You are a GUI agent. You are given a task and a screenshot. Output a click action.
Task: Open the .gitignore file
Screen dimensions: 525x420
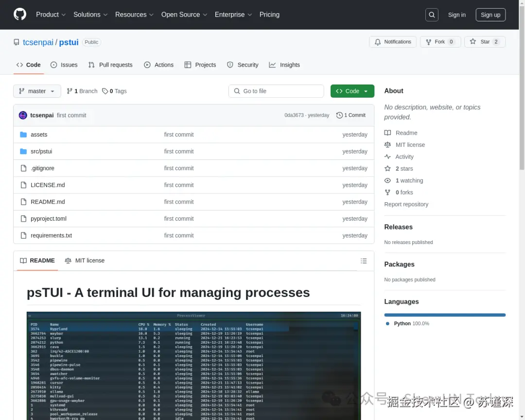pos(42,168)
